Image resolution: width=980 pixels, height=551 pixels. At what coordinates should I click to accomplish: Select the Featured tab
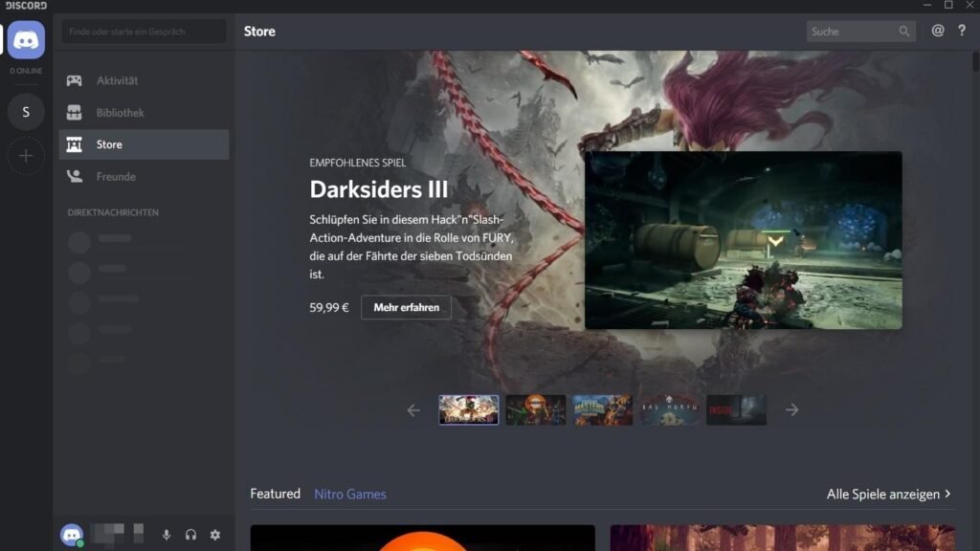point(276,494)
